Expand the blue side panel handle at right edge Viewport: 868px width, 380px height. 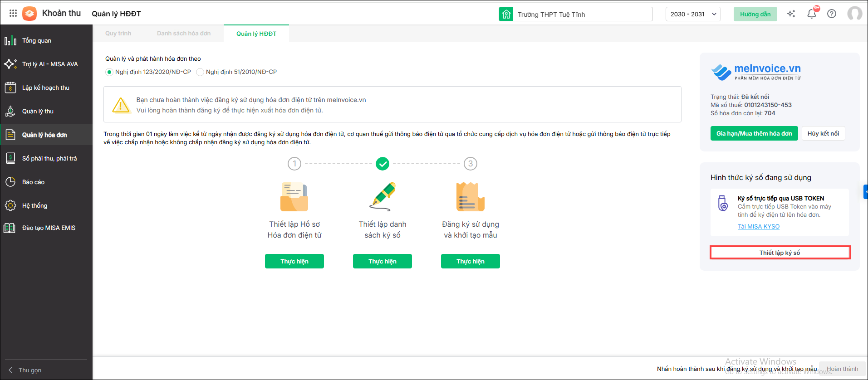[865, 192]
